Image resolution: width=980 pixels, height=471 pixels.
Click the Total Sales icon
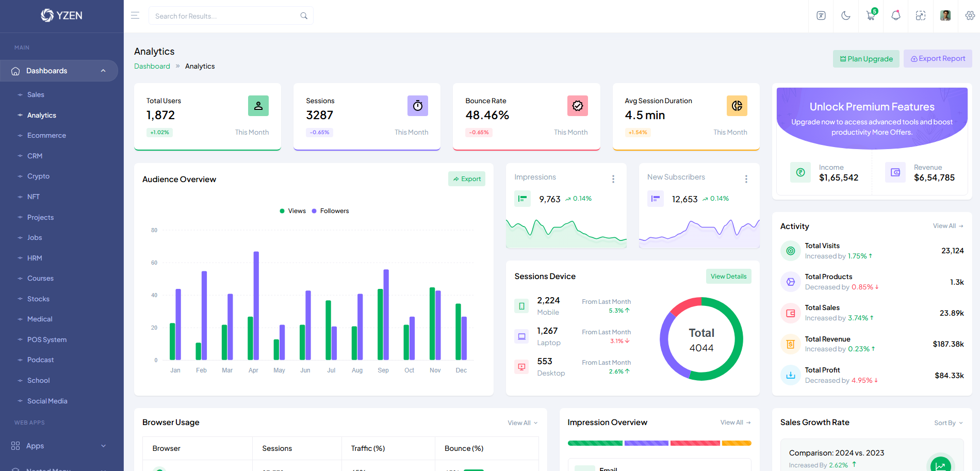tap(791, 313)
